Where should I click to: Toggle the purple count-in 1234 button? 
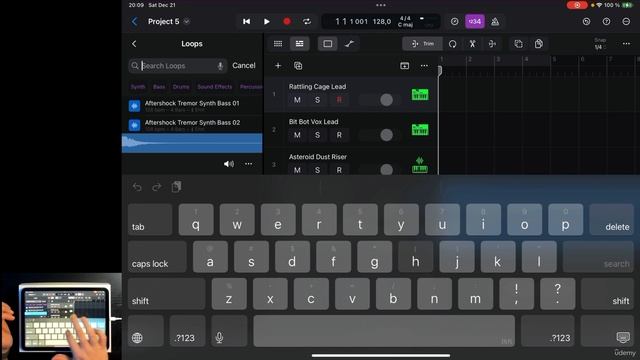pos(475,22)
